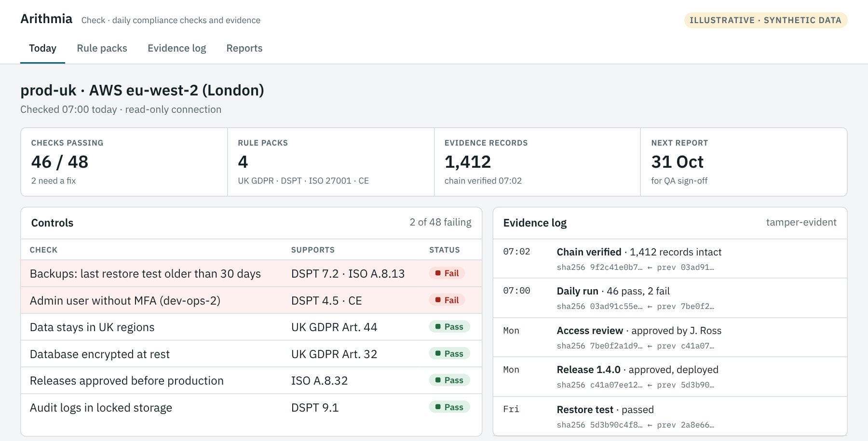Click 'DSPT 7.2 · ISO A.8.13' supports cell
Viewport: 868px width, 441px height.
pos(348,274)
